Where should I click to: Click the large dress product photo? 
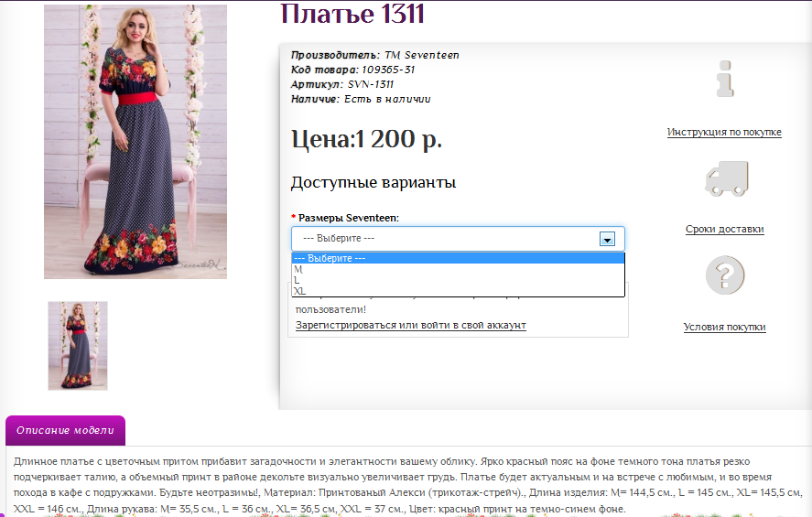pos(135,141)
